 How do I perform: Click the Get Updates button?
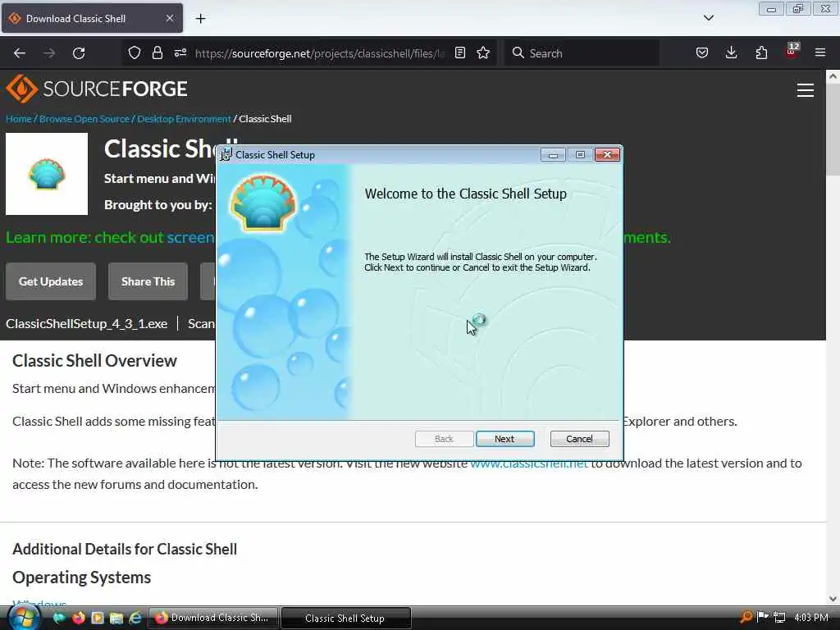[x=51, y=281]
